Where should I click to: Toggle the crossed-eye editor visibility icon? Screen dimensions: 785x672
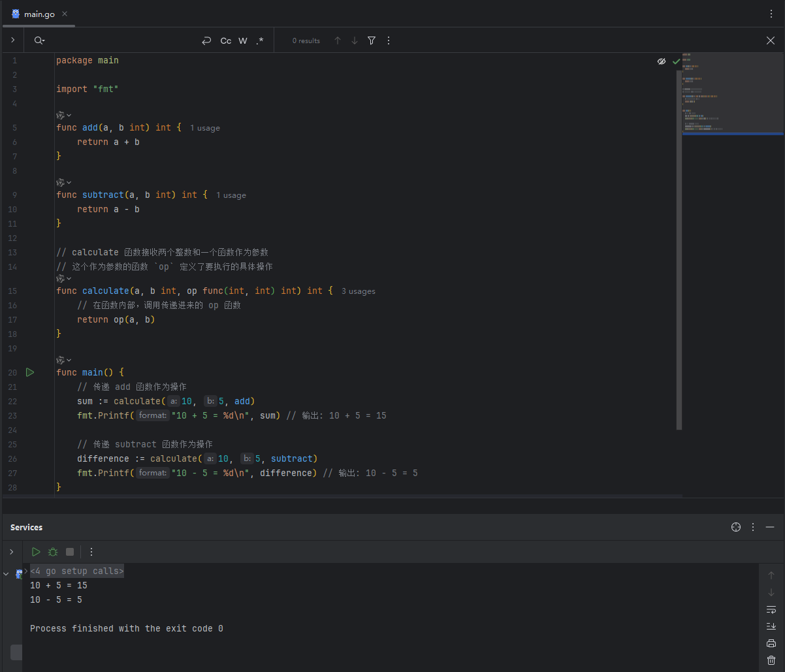[661, 61]
